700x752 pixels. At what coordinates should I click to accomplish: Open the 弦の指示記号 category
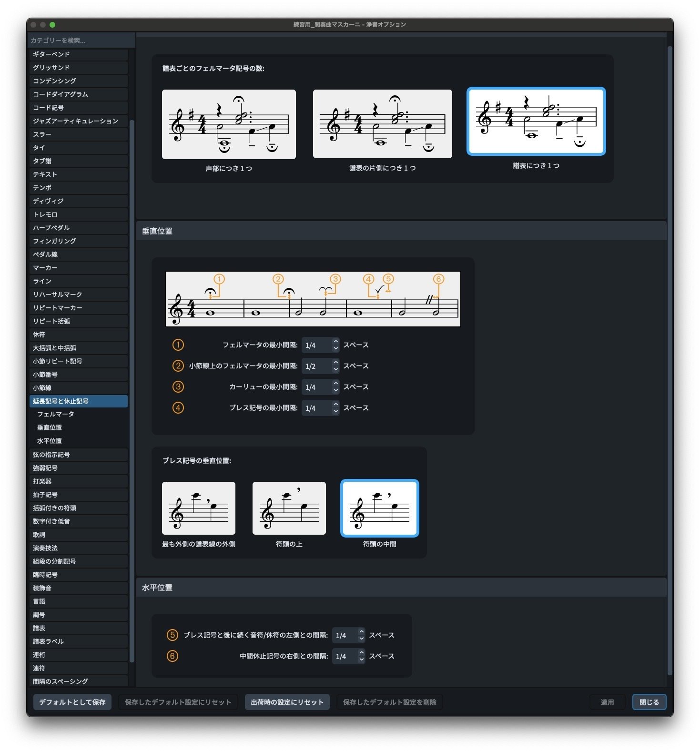point(79,455)
